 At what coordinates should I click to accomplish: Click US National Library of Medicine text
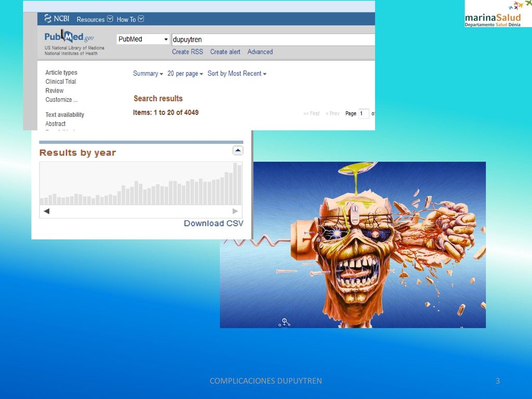[74, 48]
